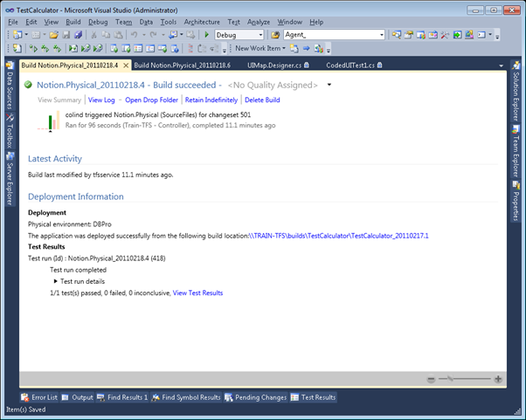
Task: Click the Retain Indefinitely link
Action: 211,100
